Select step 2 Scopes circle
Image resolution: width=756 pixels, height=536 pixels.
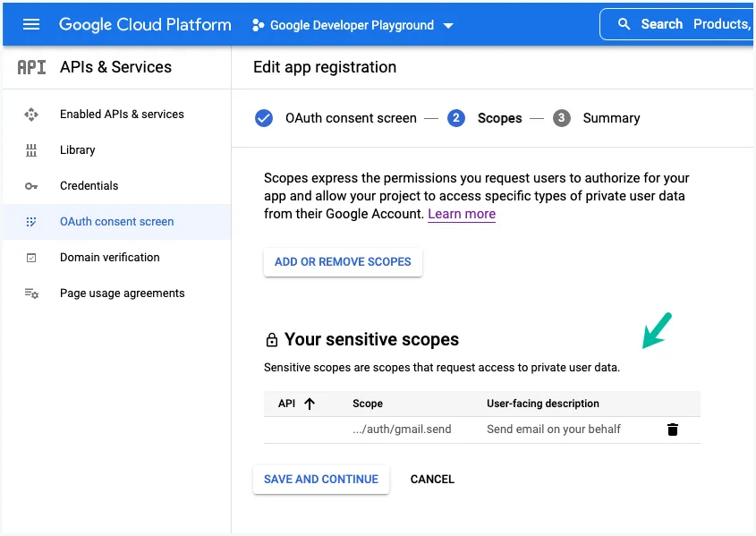click(456, 117)
